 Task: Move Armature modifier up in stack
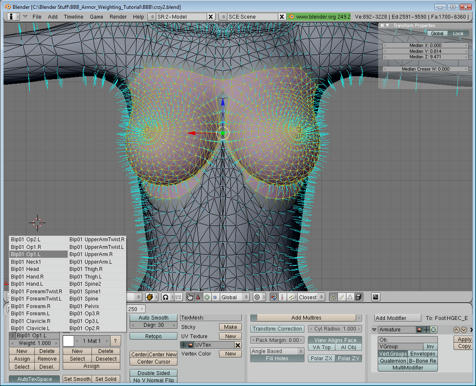click(456, 330)
